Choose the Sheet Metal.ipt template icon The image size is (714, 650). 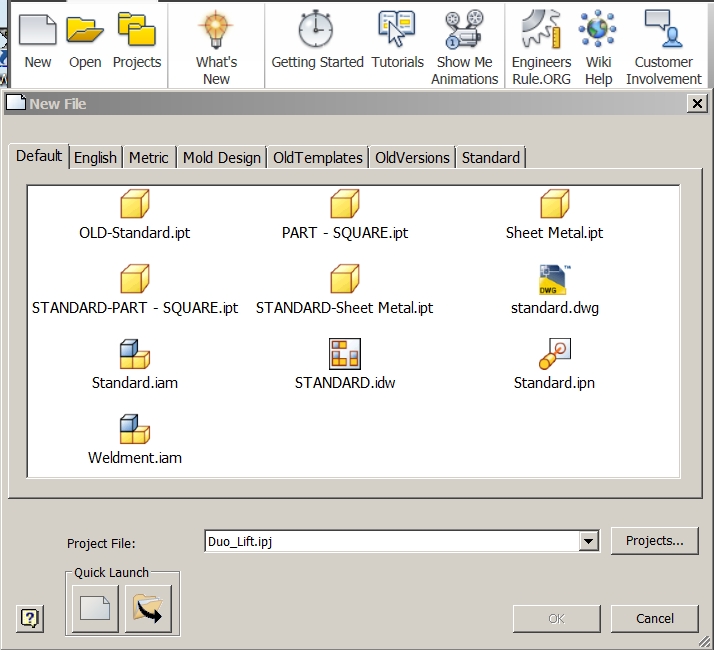tap(555, 204)
